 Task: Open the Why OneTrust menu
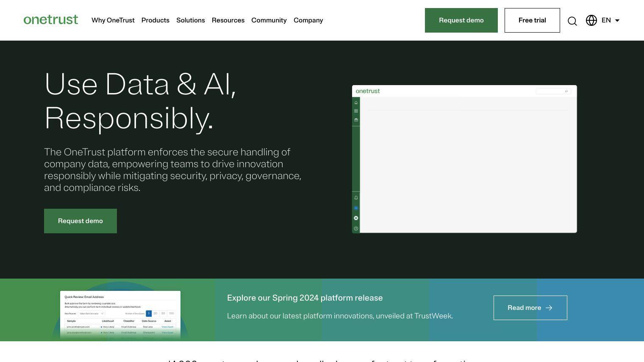pos(113,20)
